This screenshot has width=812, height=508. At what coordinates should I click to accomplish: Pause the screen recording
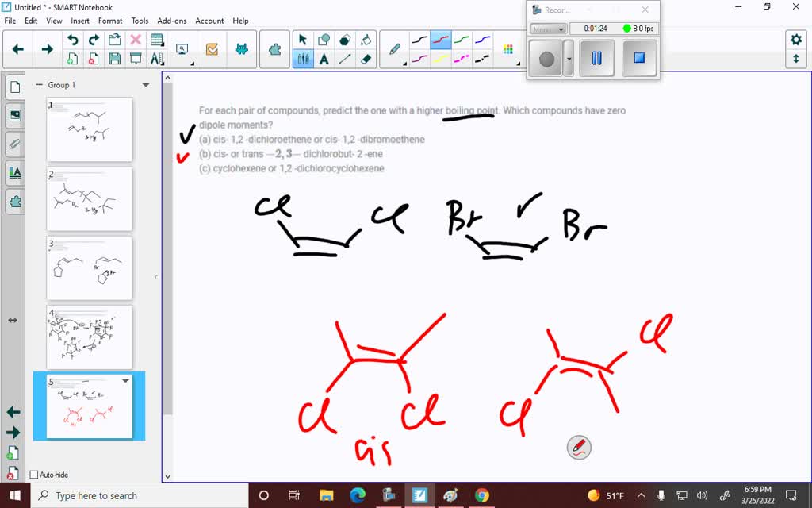pyautogui.click(x=596, y=57)
